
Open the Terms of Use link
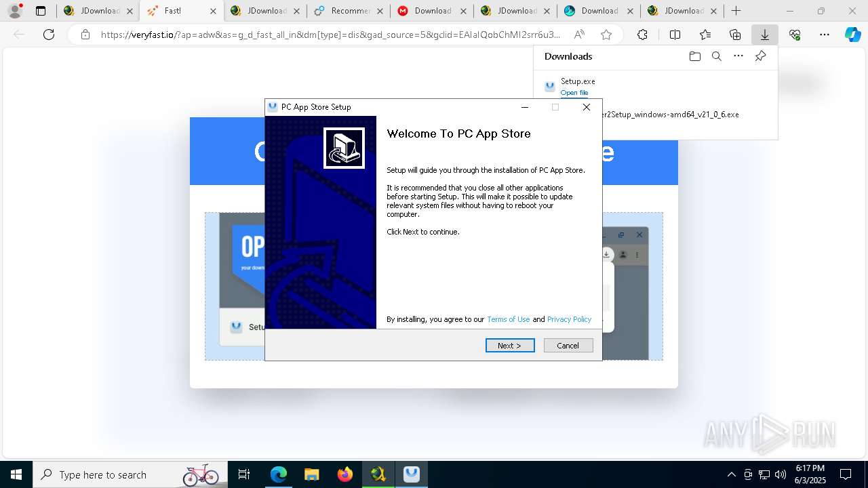click(508, 319)
